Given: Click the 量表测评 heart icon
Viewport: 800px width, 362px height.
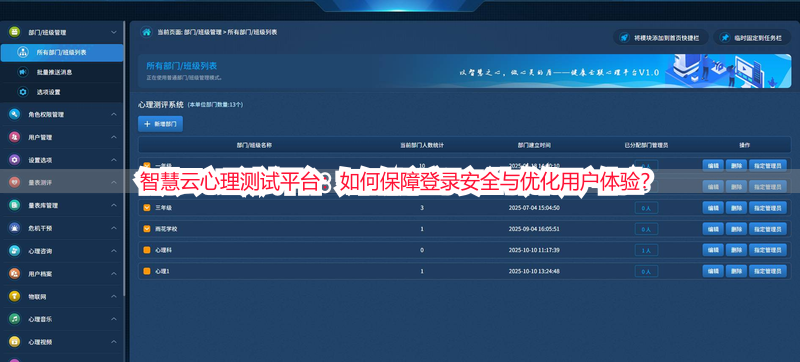Looking at the screenshot, I should [14, 183].
